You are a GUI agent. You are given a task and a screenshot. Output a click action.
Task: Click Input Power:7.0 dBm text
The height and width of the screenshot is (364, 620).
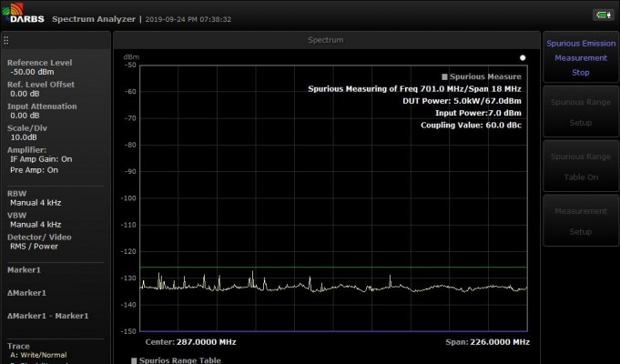478,113
